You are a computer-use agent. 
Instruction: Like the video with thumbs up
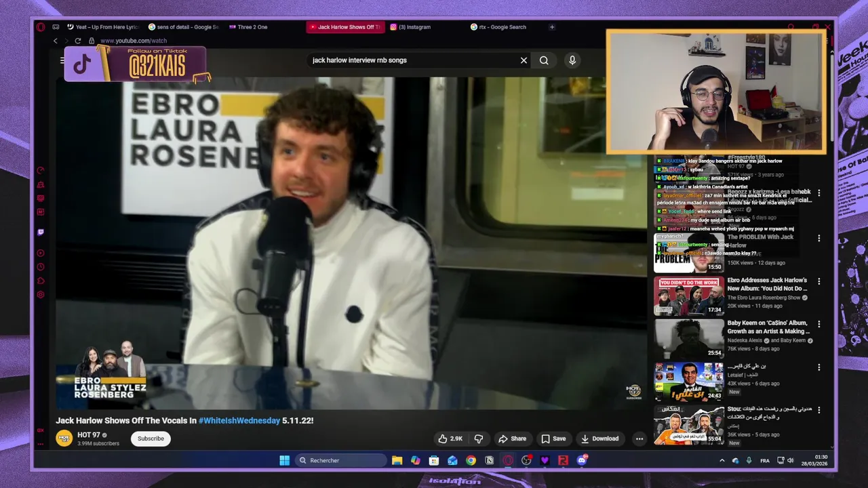[x=450, y=439]
